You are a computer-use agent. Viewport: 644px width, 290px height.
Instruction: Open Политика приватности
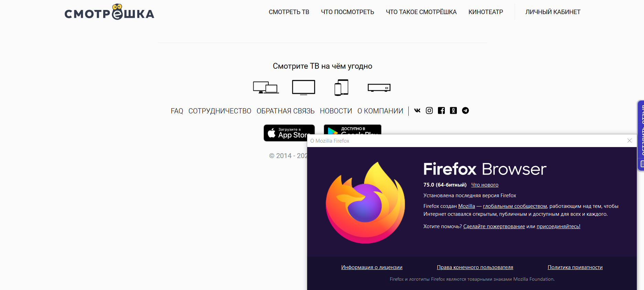pos(575,267)
